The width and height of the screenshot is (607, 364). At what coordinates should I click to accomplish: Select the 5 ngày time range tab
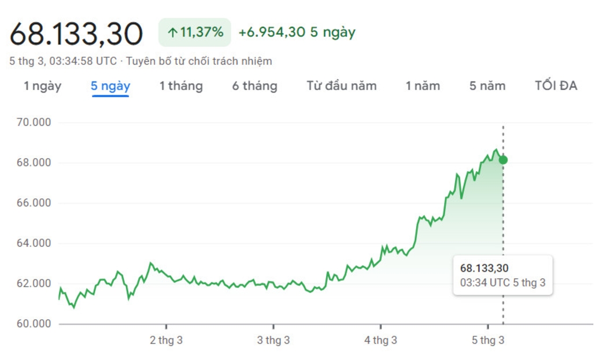[110, 86]
